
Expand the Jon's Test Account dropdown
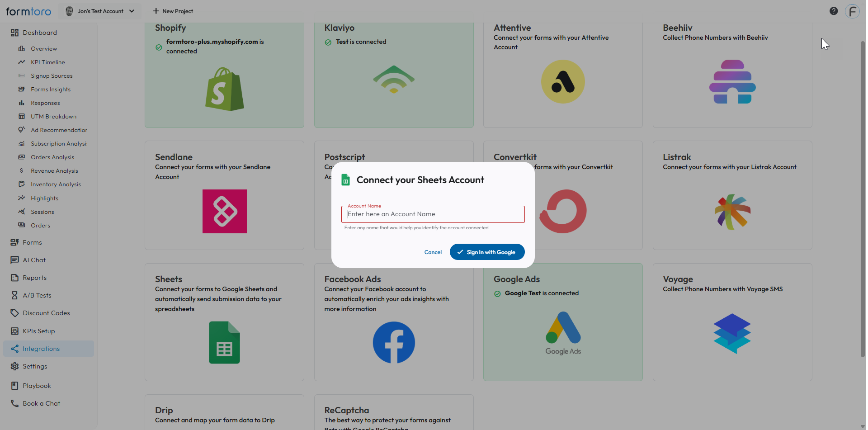pyautogui.click(x=100, y=11)
